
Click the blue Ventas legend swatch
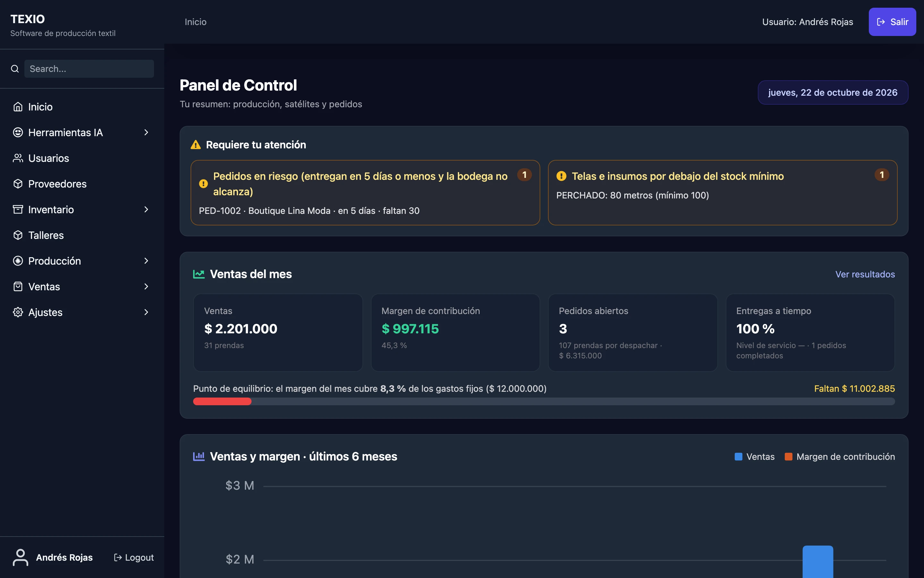click(x=739, y=456)
